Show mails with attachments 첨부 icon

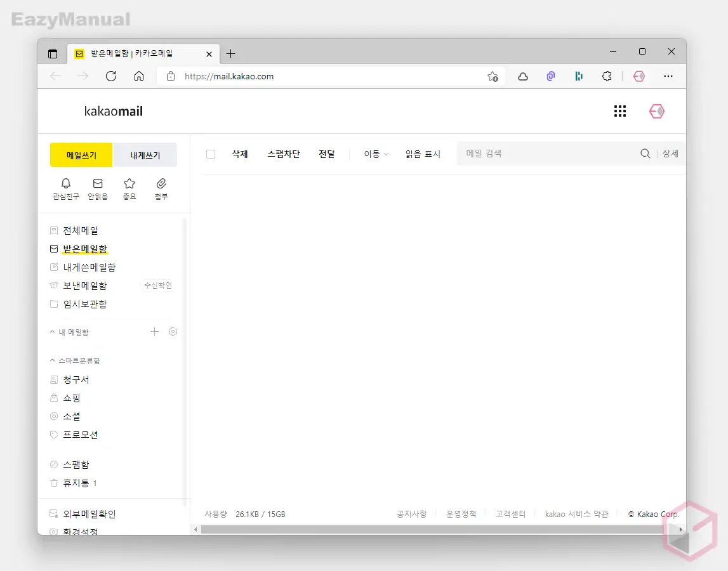tap(161, 189)
